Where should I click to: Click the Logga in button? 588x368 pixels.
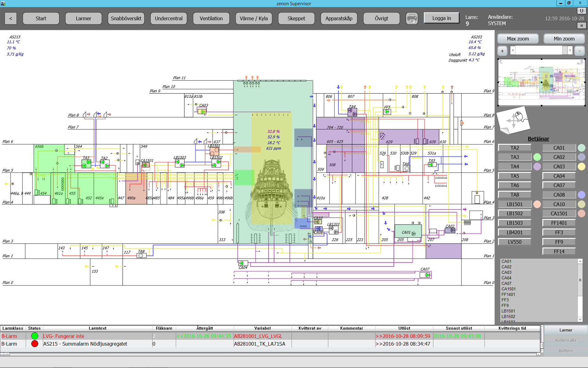[x=441, y=18]
